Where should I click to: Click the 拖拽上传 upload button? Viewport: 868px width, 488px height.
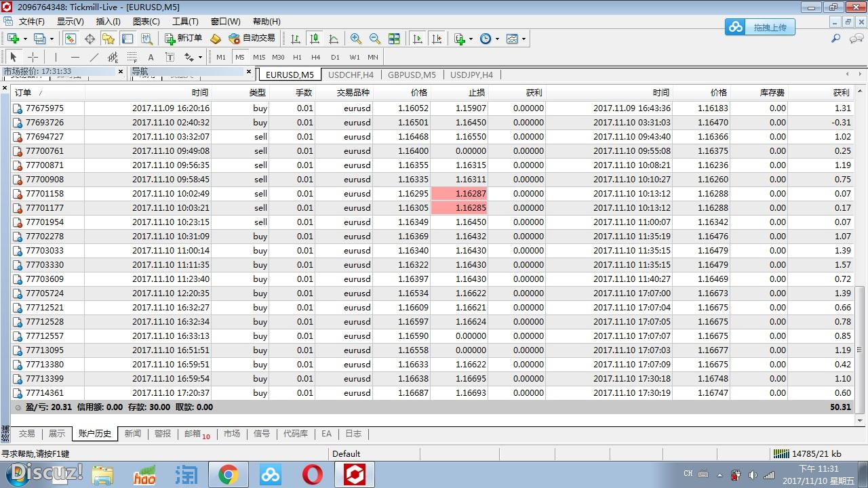(759, 27)
